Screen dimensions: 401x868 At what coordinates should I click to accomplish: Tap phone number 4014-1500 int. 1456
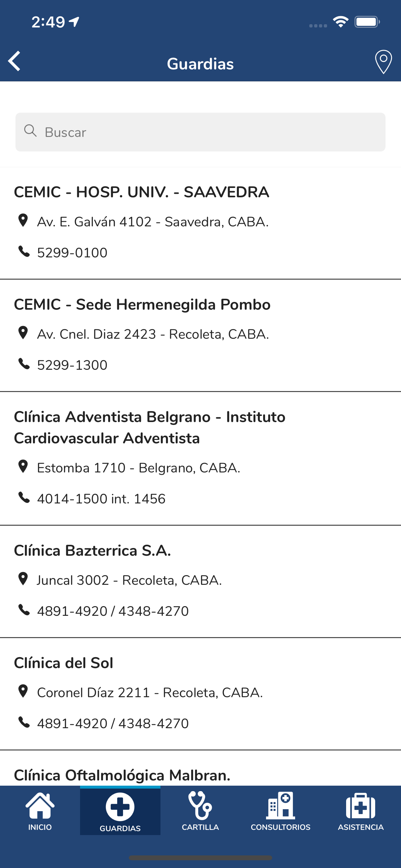click(101, 499)
